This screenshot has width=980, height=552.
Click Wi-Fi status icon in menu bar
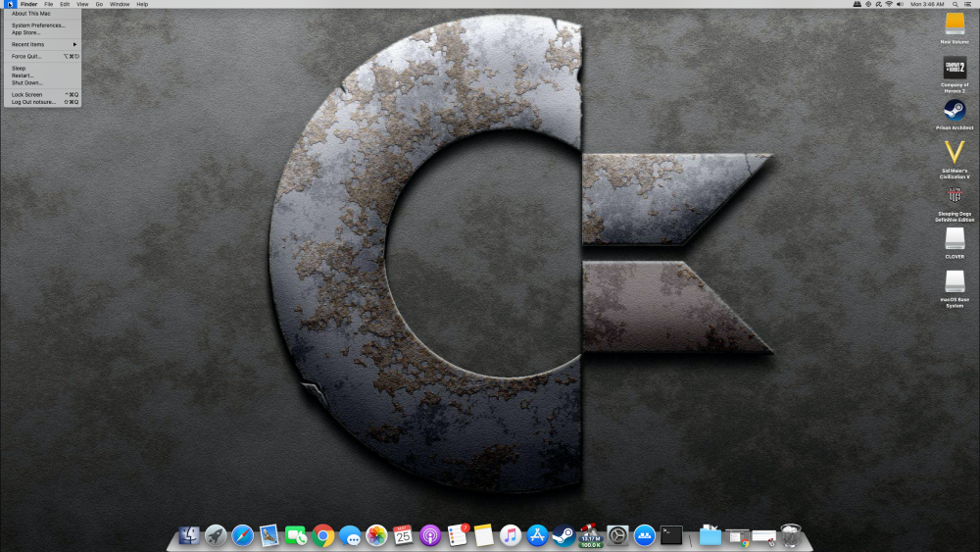click(x=889, y=4)
